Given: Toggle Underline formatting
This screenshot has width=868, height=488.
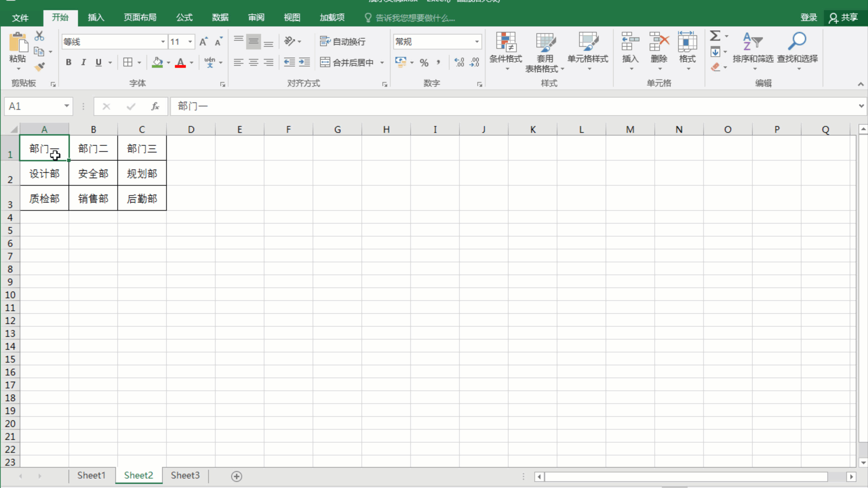Looking at the screenshot, I should coord(98,62).
